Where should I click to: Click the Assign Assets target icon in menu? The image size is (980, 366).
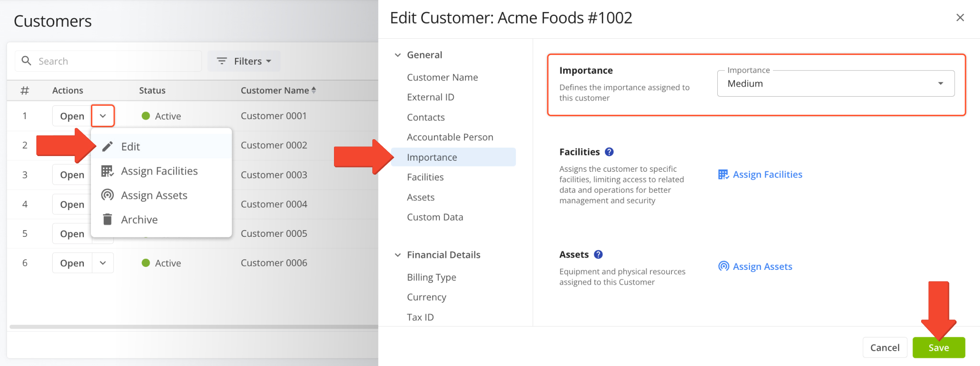coord(108,195)
